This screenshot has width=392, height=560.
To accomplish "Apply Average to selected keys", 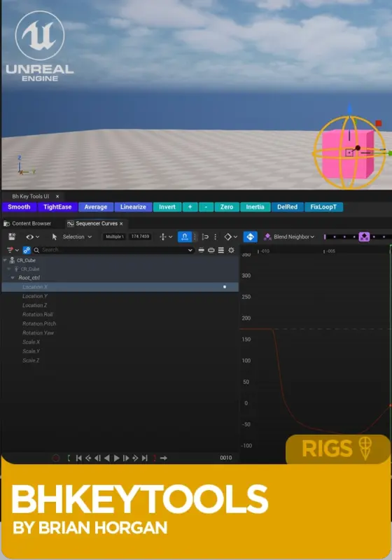I will tap(96, 207).
